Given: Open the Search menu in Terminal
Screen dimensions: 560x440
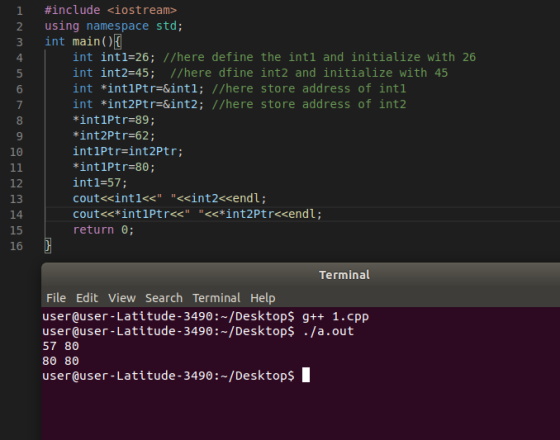Looking at the screenshot, I should click(164, 298).
